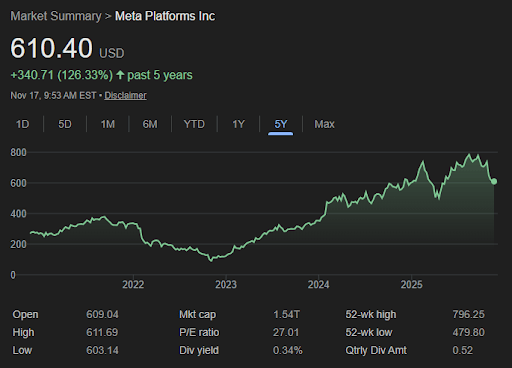Click the 52-wk high label
Viewport: 512px width, 368px height.
coord(371,314)
